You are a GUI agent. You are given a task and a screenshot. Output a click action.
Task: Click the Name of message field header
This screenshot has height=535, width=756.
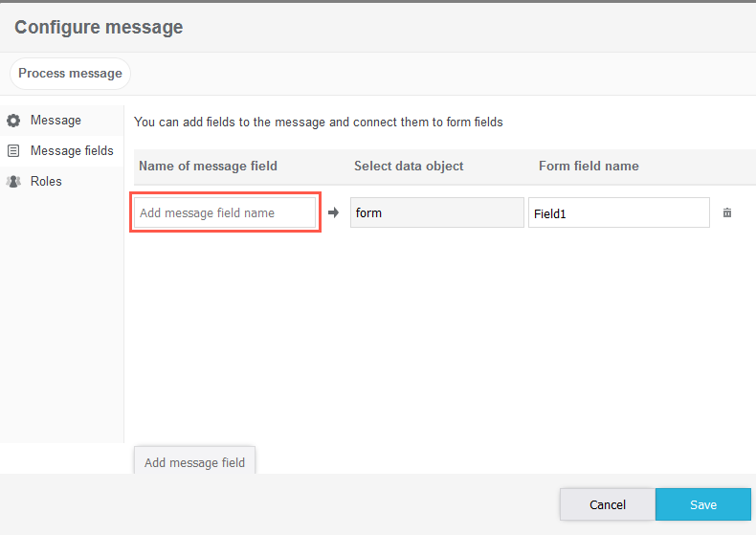coord(208,167)
